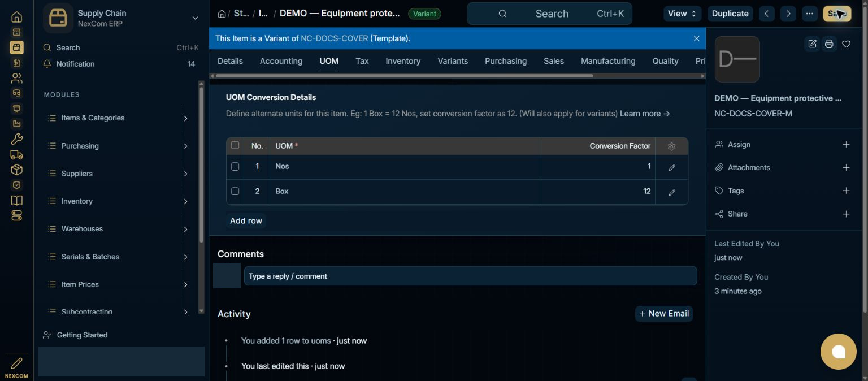Go to next document arrow
868x381 pixels.
pos(788,14)
